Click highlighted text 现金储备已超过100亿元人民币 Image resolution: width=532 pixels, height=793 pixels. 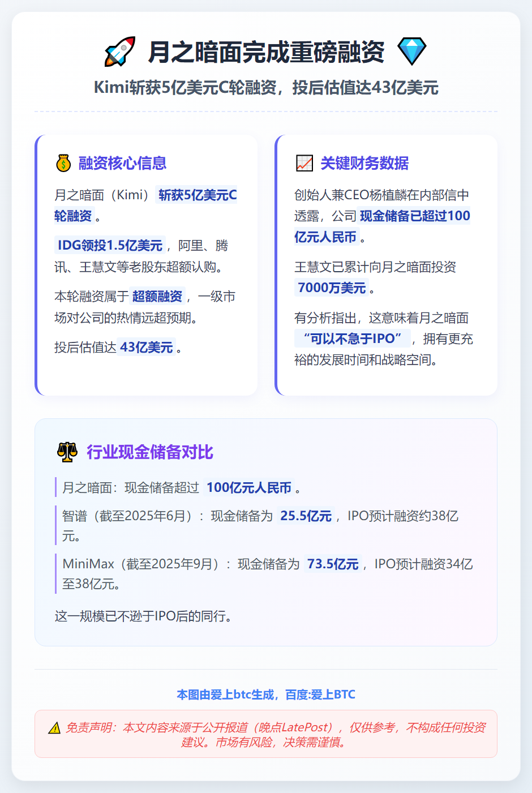tap(382, 226)
